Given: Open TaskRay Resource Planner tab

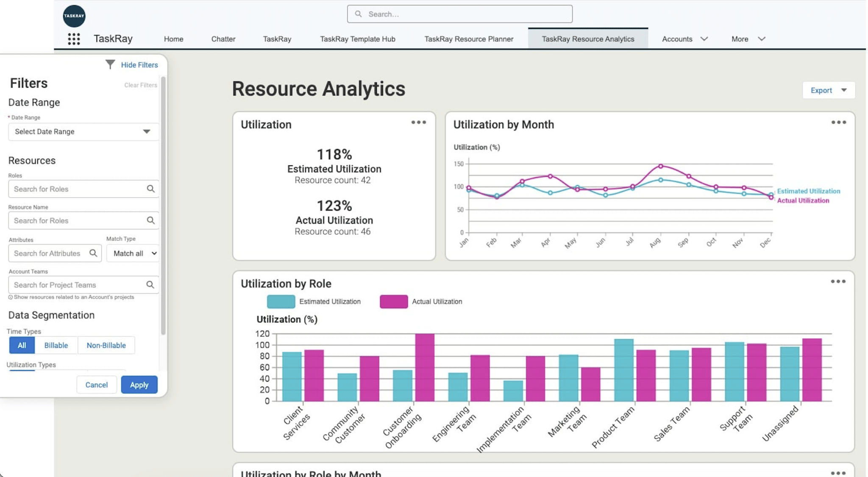Looking at the screenshot, I should pos(469,39).
